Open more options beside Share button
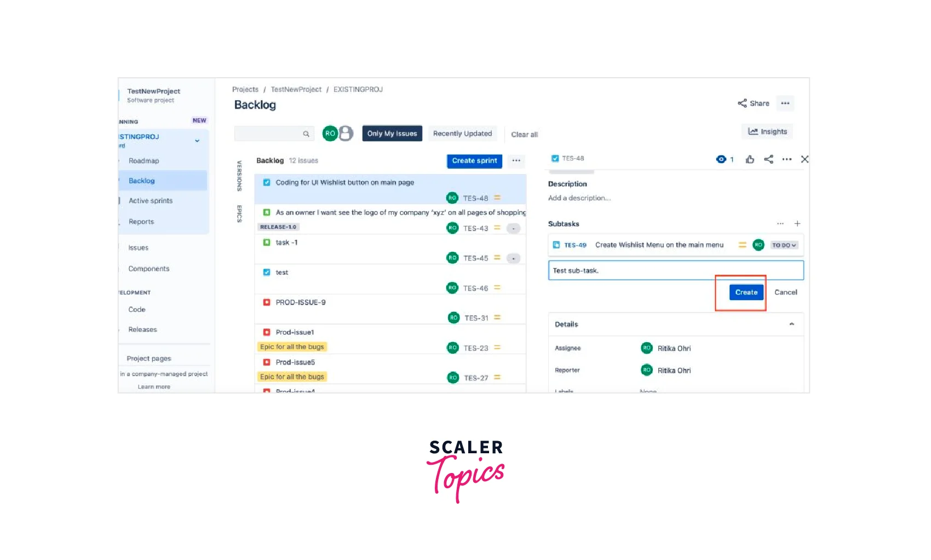This screenshot has width=931, height=560. tap(785, 103)
